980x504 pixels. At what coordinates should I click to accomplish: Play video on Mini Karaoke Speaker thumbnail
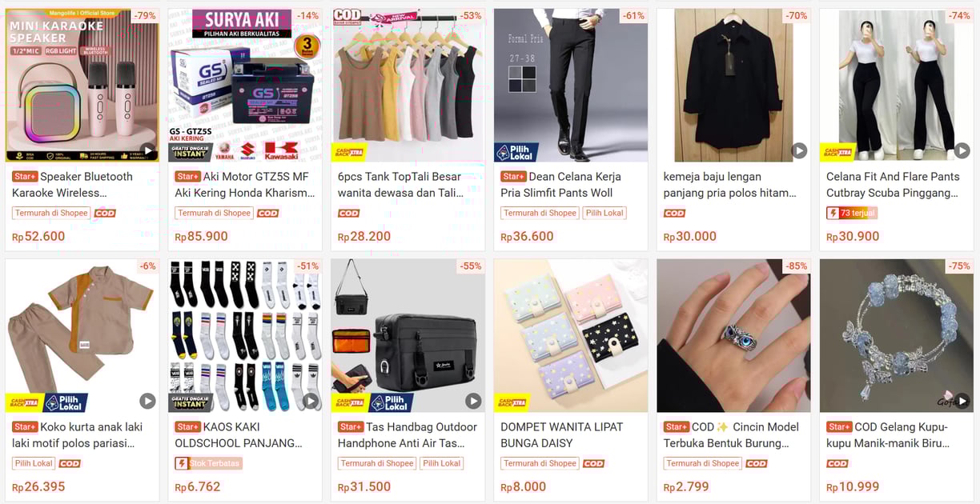(x=147, y=150)
